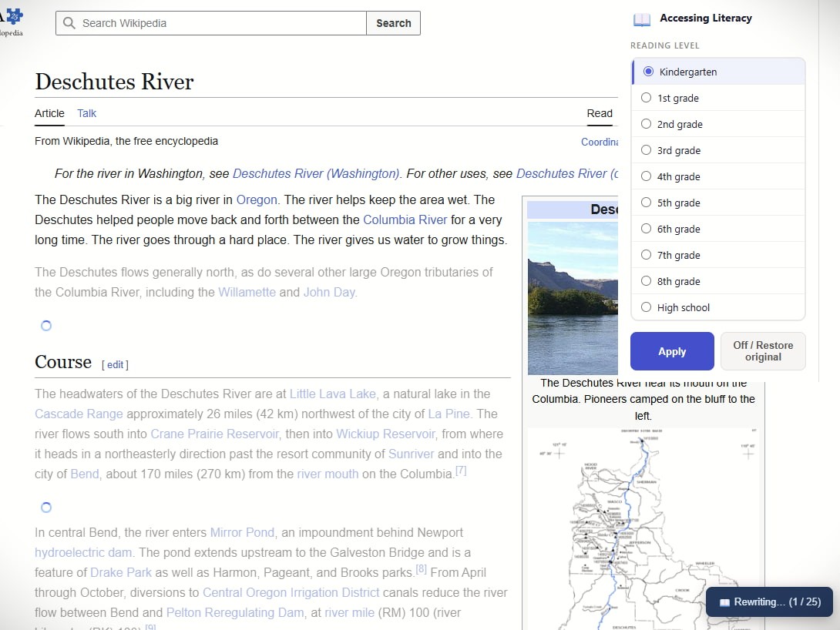Follow the Willamette link
Screen dimensions: 840x630
tap(247, 292)
